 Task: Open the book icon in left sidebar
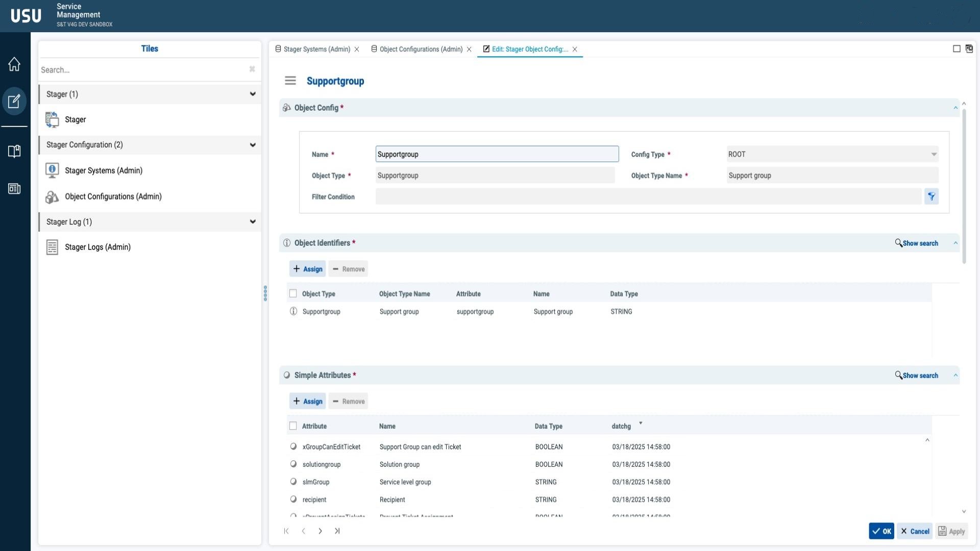[x=14, y=151]
